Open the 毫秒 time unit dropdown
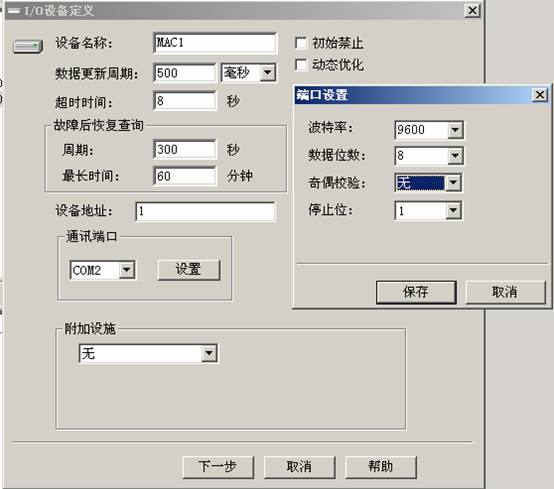 [268, 73]
